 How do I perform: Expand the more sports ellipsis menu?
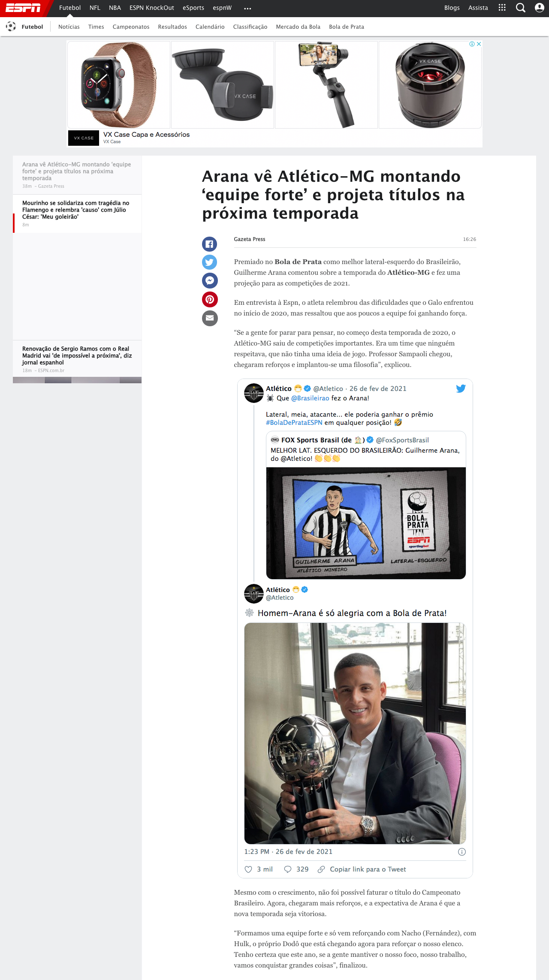tap(247, 8)
